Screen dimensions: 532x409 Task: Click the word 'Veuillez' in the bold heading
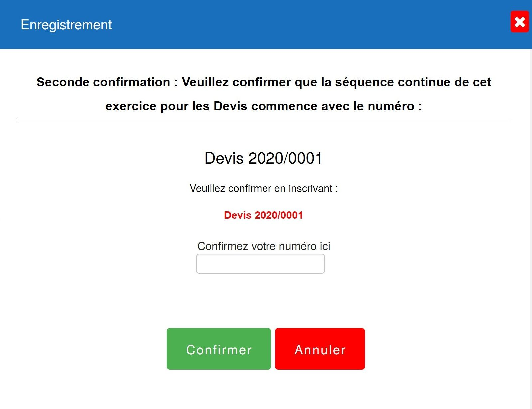pyautogui.click(x=205, y=82)
